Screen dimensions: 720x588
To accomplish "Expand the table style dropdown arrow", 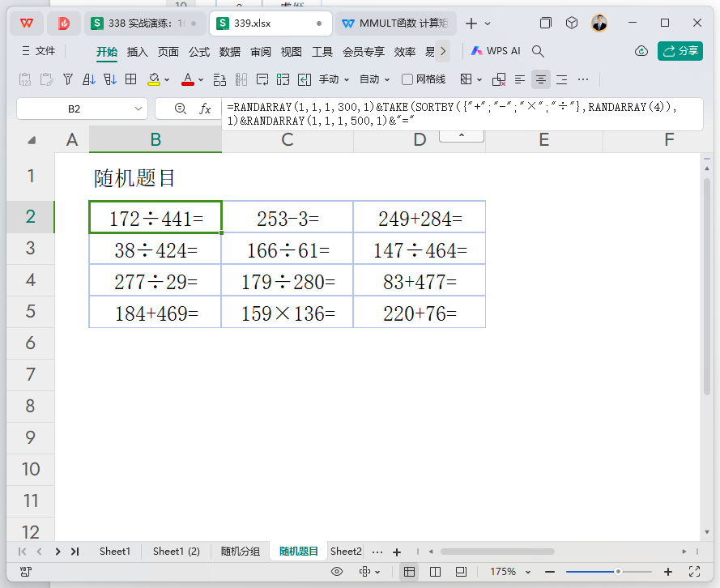I will point(479,80).
